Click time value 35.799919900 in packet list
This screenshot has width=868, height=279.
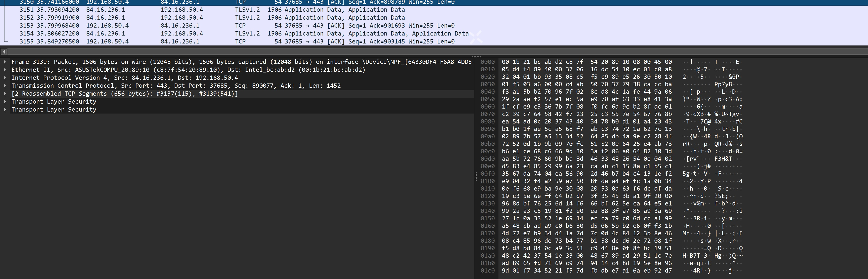[x=58, y=18]
